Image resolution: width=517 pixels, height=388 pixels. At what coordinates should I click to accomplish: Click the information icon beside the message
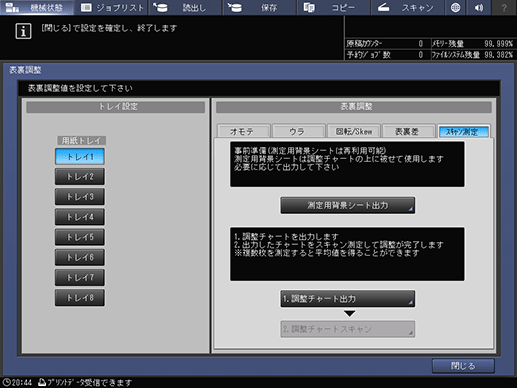click(23, 31)
